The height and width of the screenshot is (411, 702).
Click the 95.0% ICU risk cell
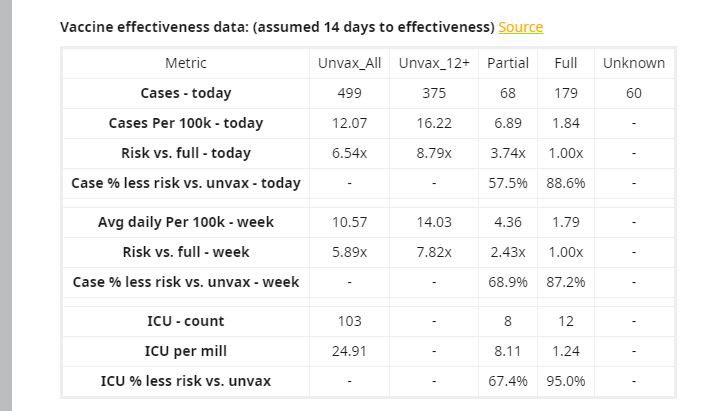point(566,381)
